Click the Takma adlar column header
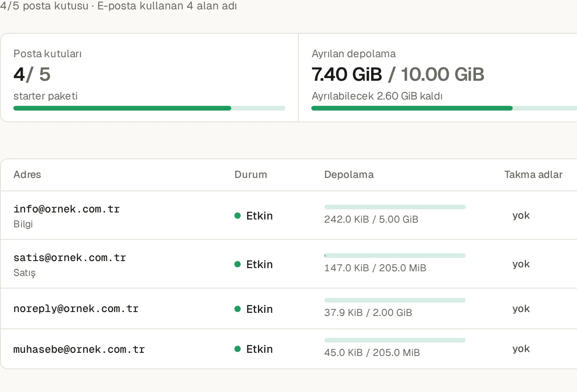Image resolution: width=577 pixels, height=392 pixels. (x=533, y=174)
